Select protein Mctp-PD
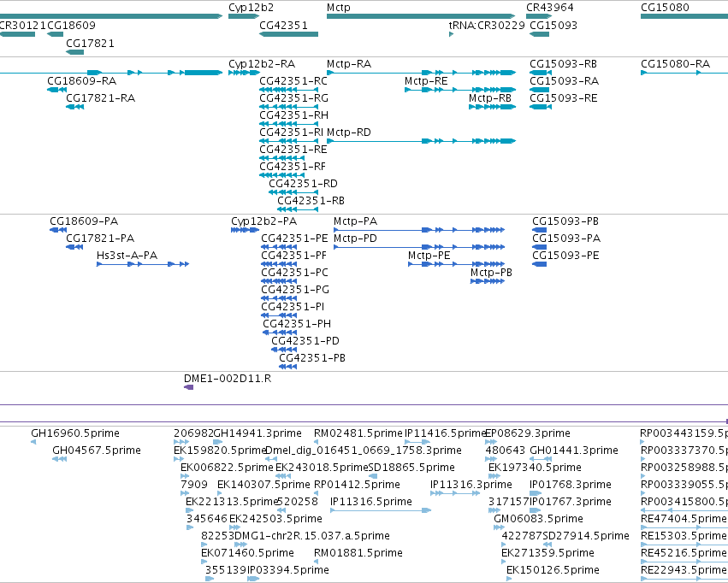The height and width of the screenshot is (583, 728). click(x=356, y=238)
